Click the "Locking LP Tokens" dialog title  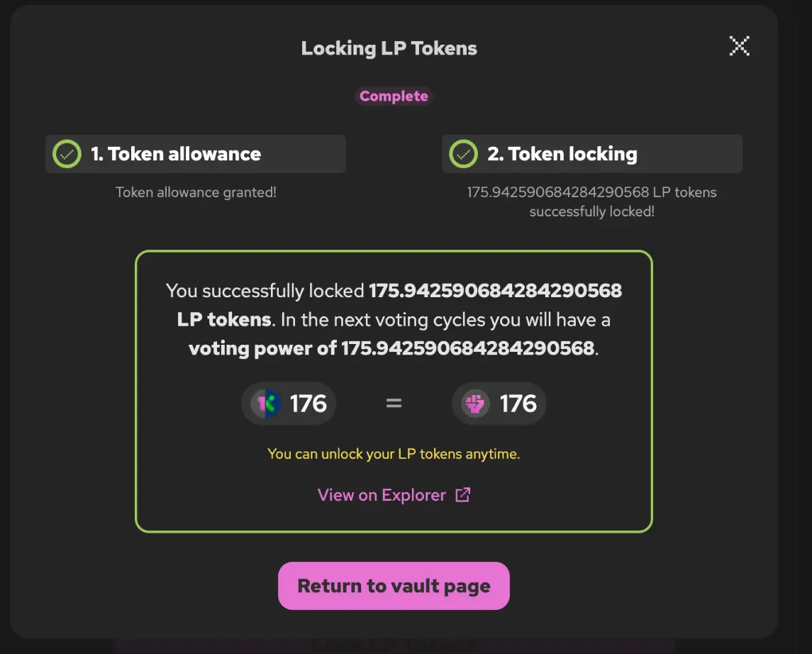coord(389,48)
